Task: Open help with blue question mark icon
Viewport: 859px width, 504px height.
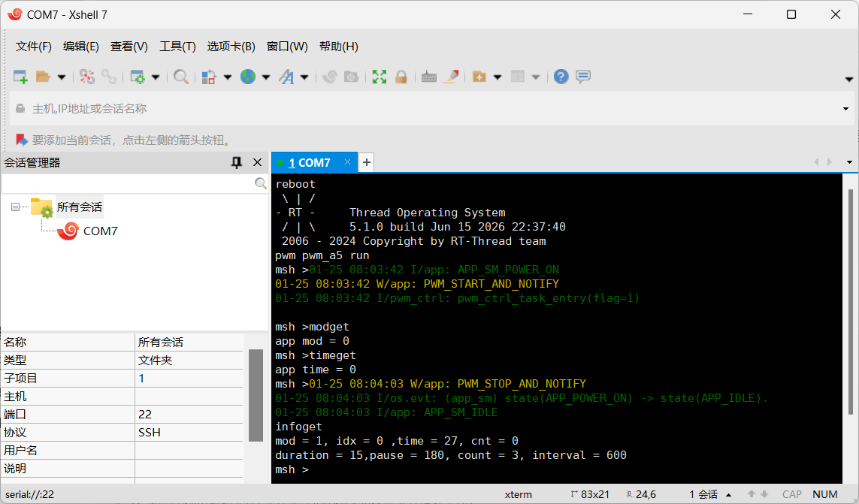Action: [561, 77]
